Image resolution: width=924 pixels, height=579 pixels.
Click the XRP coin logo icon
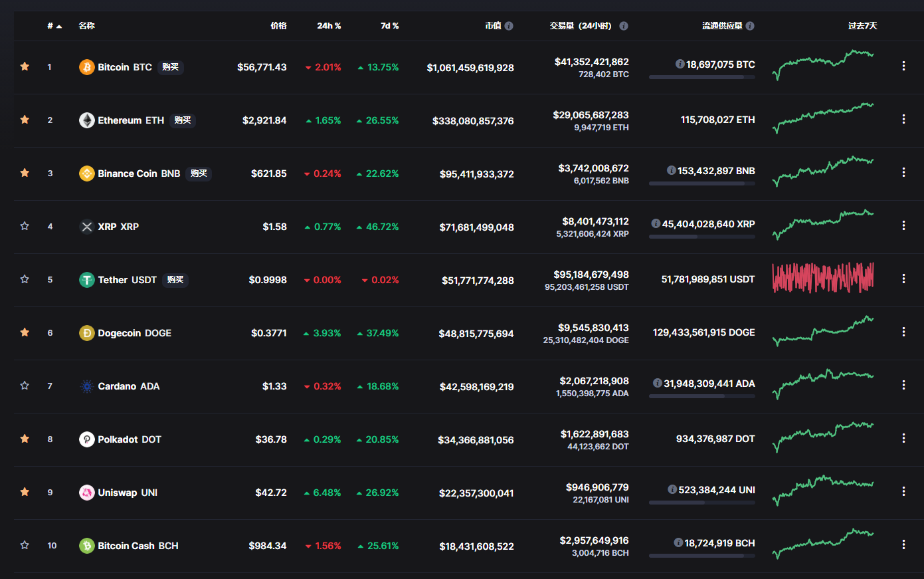point(87,227)
